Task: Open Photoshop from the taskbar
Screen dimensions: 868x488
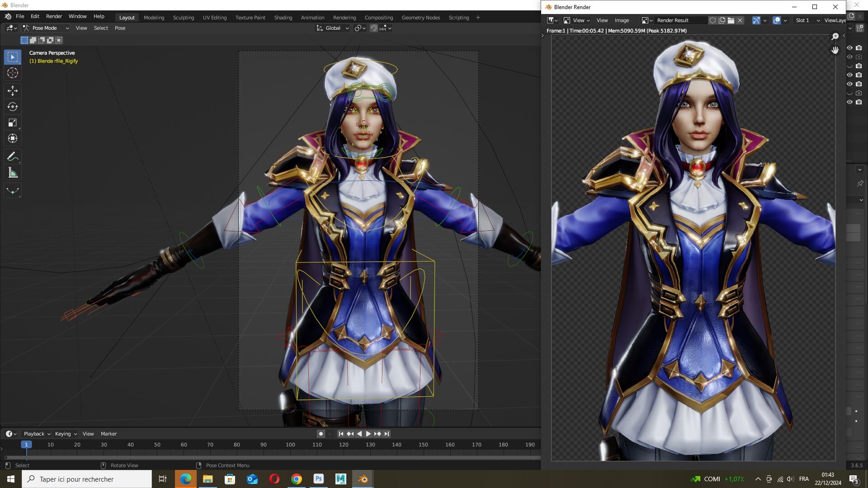Action: pyautogui.click(x=319, y=479)
